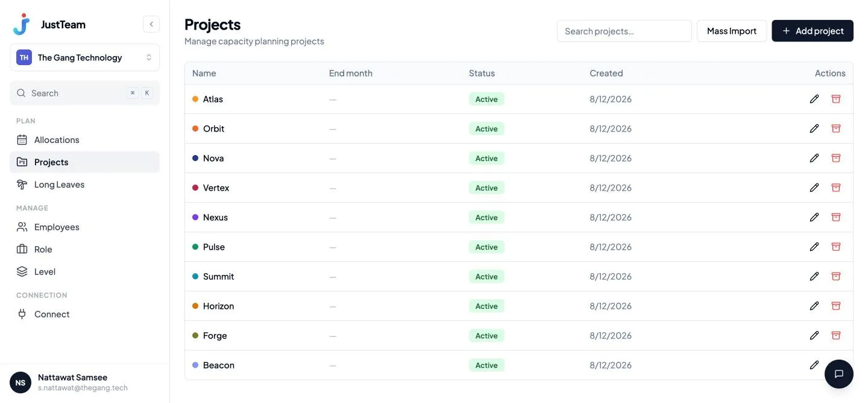The width and height of the screenshot is (868, 403).
Task: Edit the Nova project
Action: coord(814,158)
